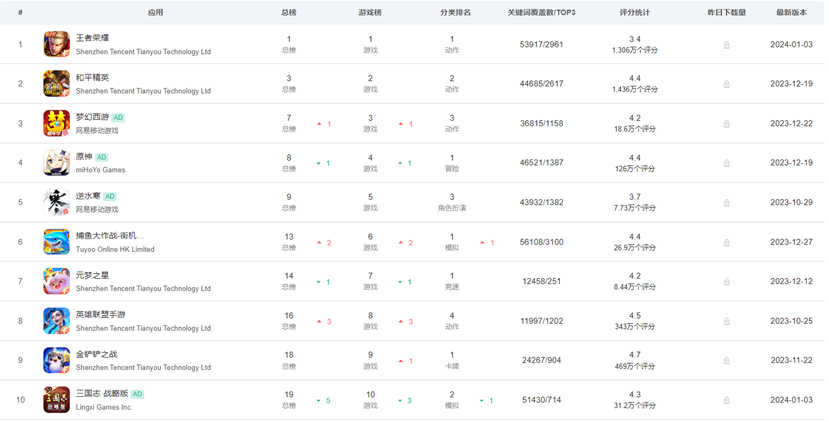The width and height of the screenshot is (829, 422).
Task: Click the 逆水寒 app icon
Action: [x=56, y=202]
